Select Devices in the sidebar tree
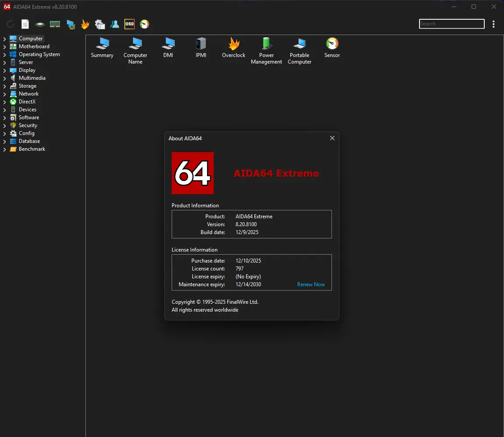Viewport: 504px width, 437px height. (x=27, y=110)
